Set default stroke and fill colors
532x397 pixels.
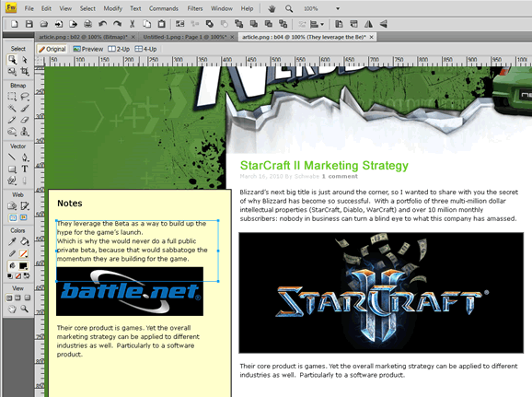[x=10, y=276]
